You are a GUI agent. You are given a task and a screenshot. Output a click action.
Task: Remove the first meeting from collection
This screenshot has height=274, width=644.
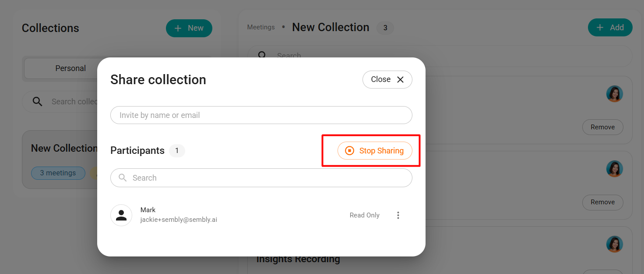[x=602, y=127]
